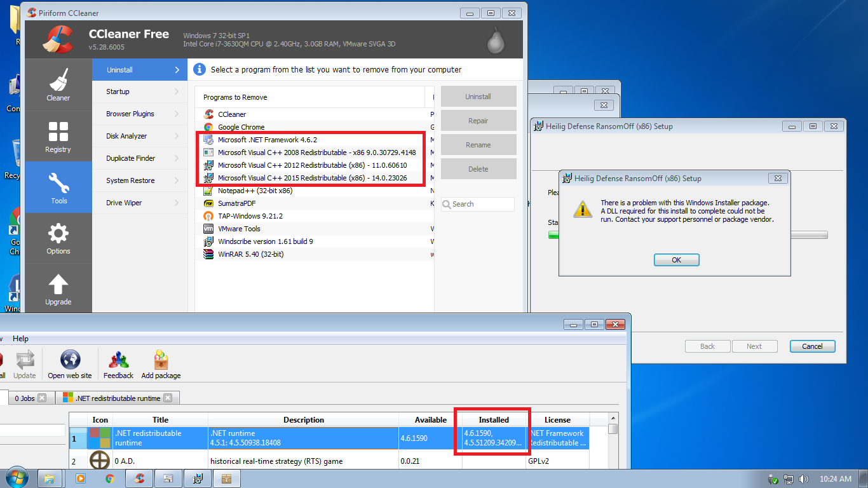868x488 pixels.
Task: Click the Description column header in package table
Action: pyautogui.click(x=304, y=419)
